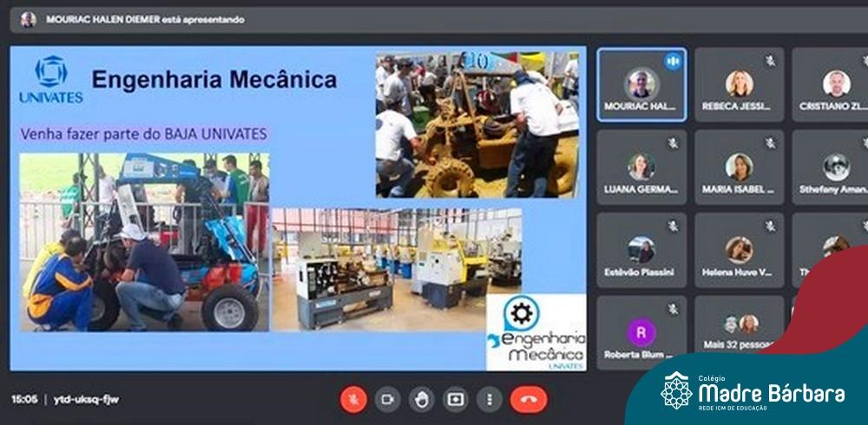
Task: Click the speaking indicator on MOURIAC tile
Action: tap(674, 61)
